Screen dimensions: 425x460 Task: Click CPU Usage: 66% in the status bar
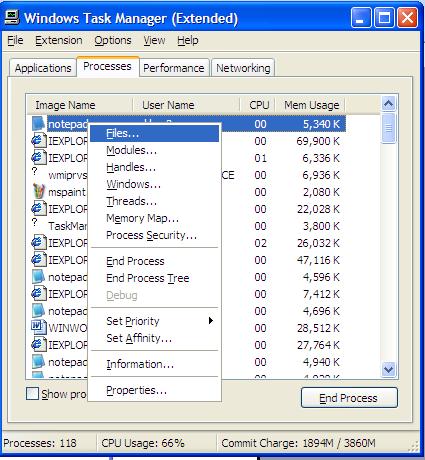pyautogui.click(x=143, y=443)
